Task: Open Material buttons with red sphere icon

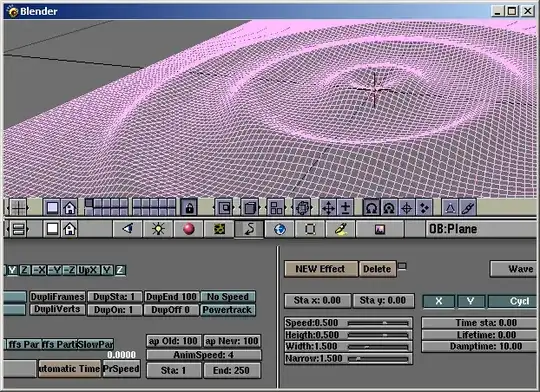Action: click(x=189, y=229)
